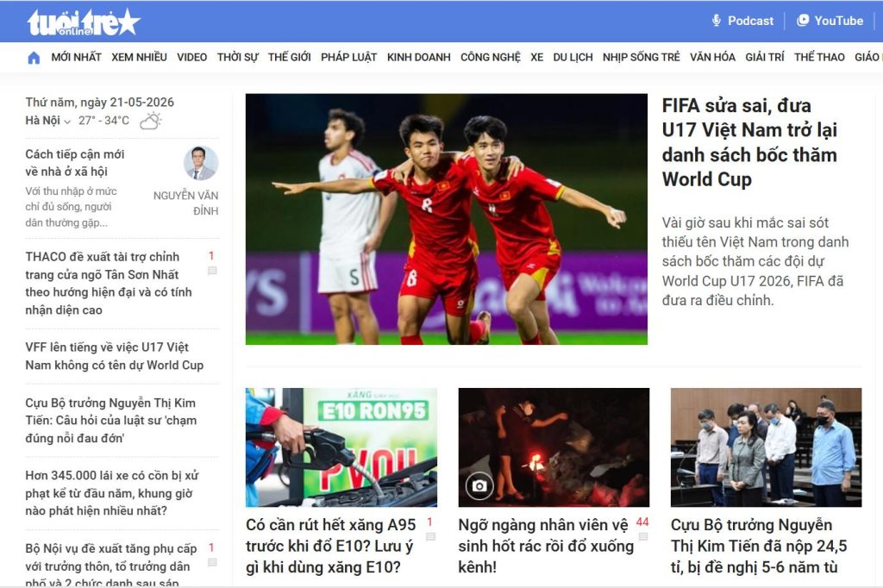This screenshot has width=883, height=588.
Task: Read VFF lên tiếng U17 article
Action: coord(115,356)
